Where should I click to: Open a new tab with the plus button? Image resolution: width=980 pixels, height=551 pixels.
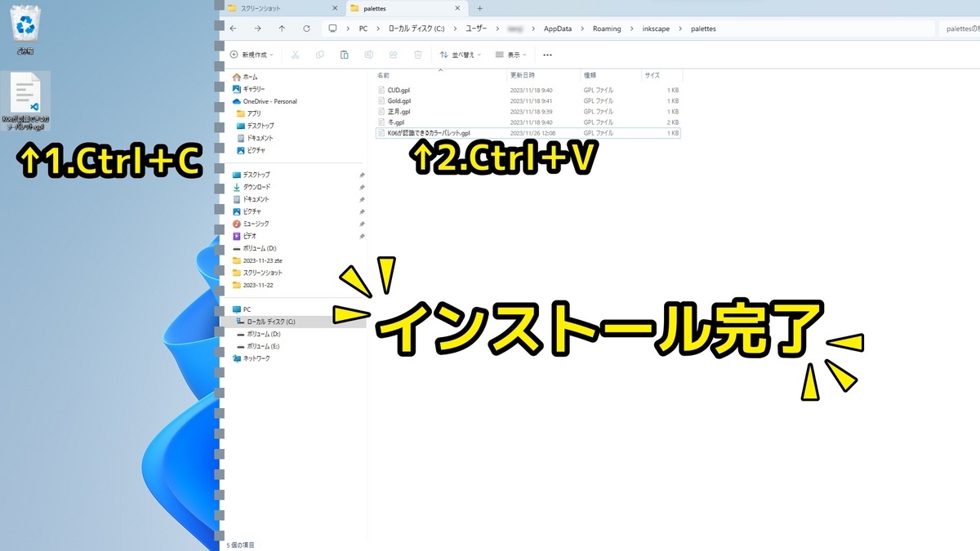click(x=479, y=8)
